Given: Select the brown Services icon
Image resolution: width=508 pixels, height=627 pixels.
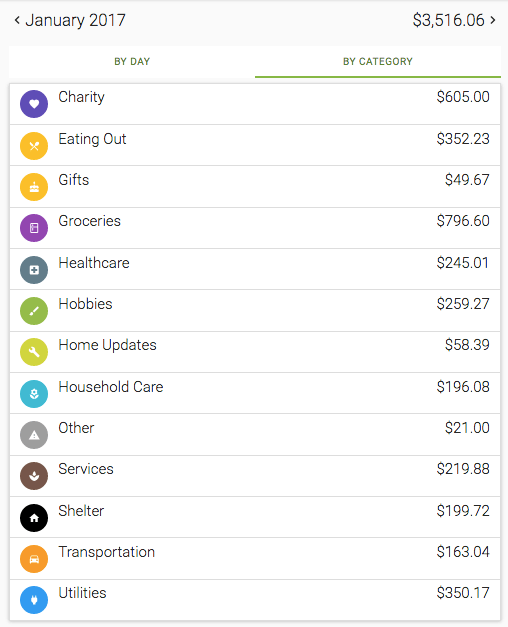Looking at the screenshot, I should coord(34,476).
